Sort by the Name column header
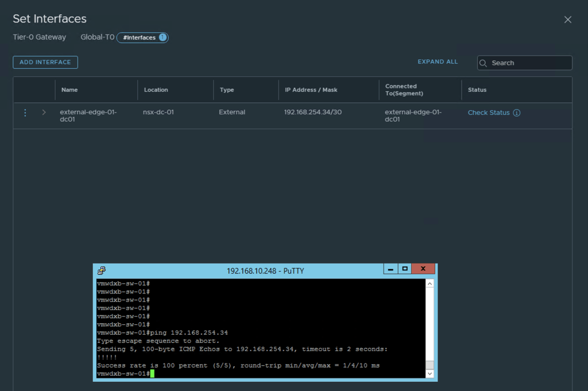Image resolution: width=588 pixels, height=391 pixels. coord(69,90)
